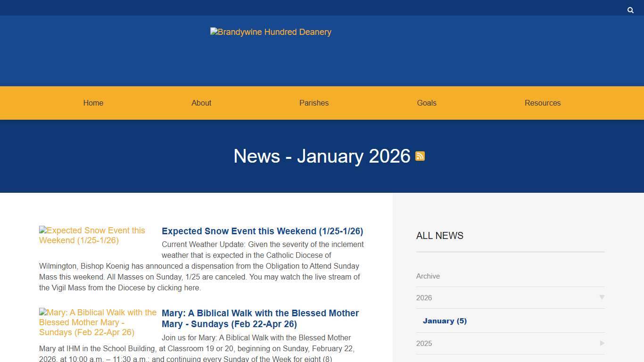
Task: Open the About menu item
Action: (201, 103)
